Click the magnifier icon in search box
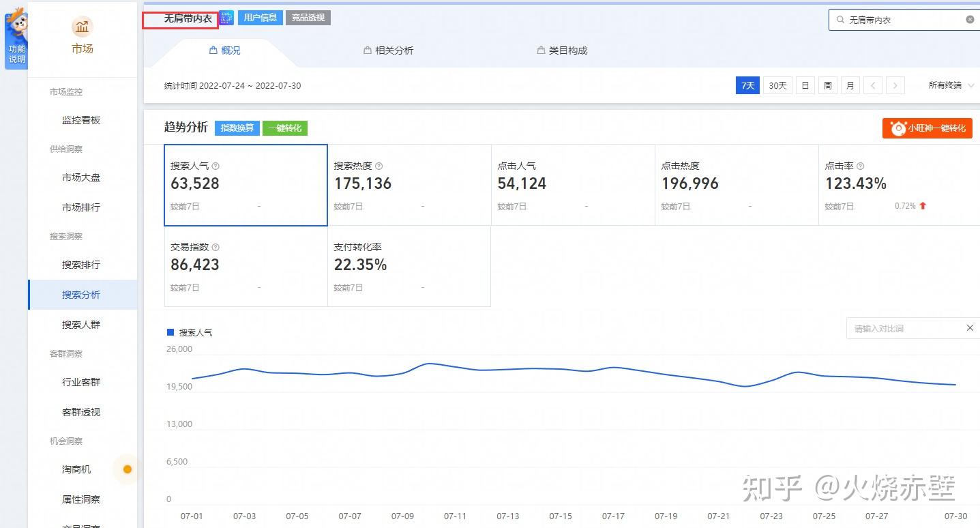Viewport: 980px width, 528px height. tap(840, 20)
